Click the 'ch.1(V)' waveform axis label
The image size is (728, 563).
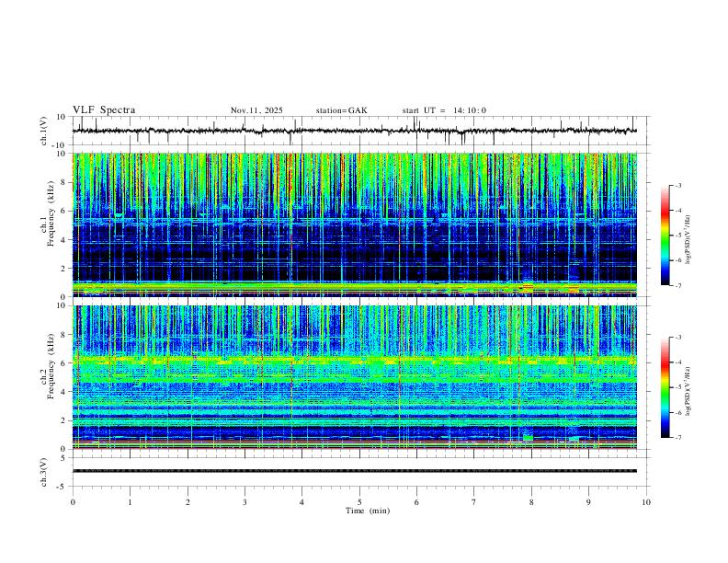pos(44,131)
